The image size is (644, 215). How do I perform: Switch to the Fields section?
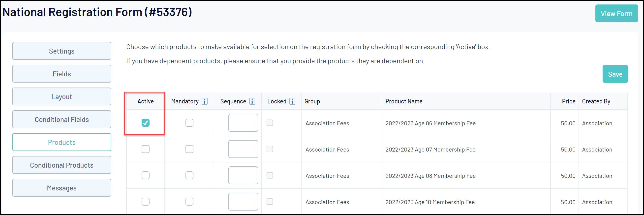click(62, 74)
